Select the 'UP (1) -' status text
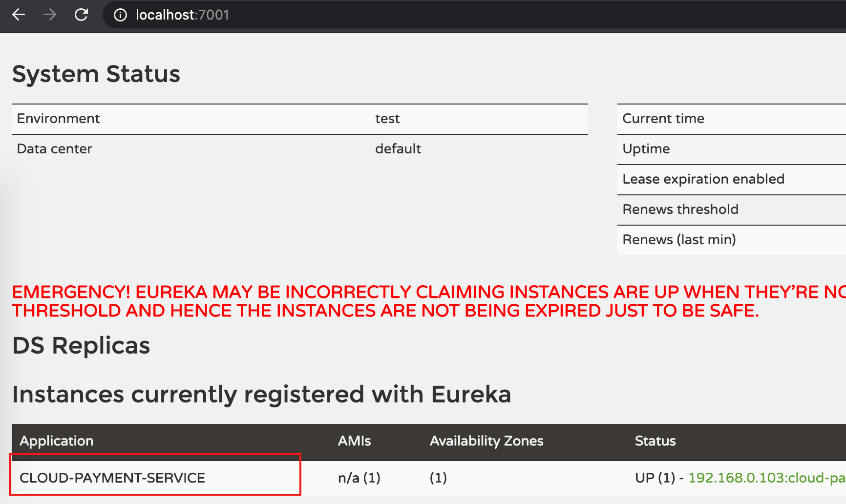846x504 pixels. [x=659, y=478]
